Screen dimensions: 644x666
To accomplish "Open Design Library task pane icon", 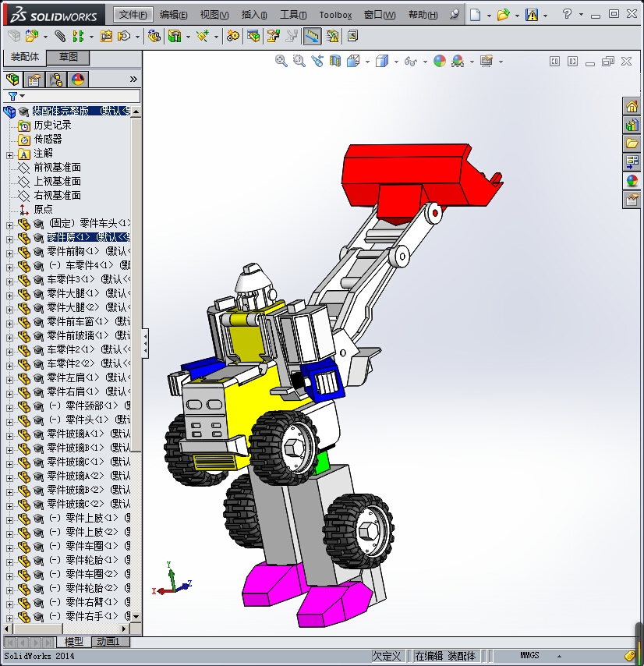I will coord(632,125).
